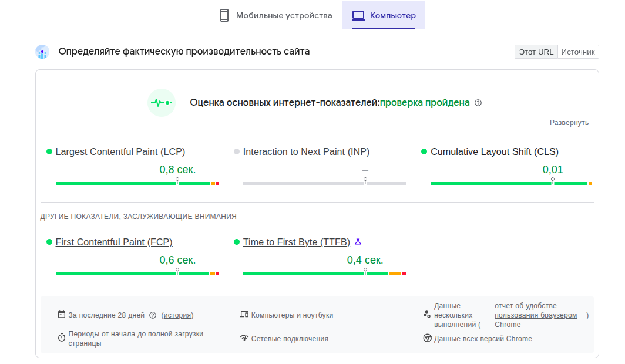625x364 pixels.
Task: Click the question icon after 28 дней
Action: (x=153, y=315)
